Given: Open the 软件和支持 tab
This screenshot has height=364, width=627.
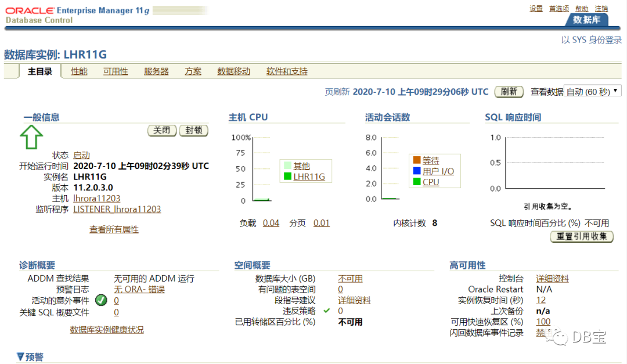Looking at the screenshot, I should (x=287, y=71).
